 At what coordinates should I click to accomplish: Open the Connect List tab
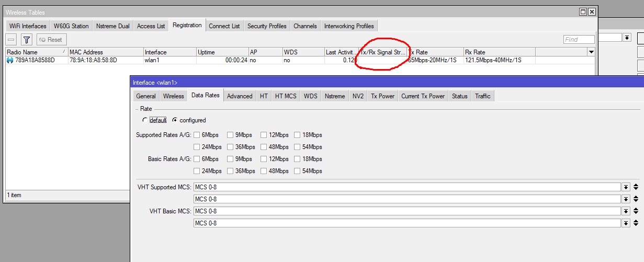224,26
